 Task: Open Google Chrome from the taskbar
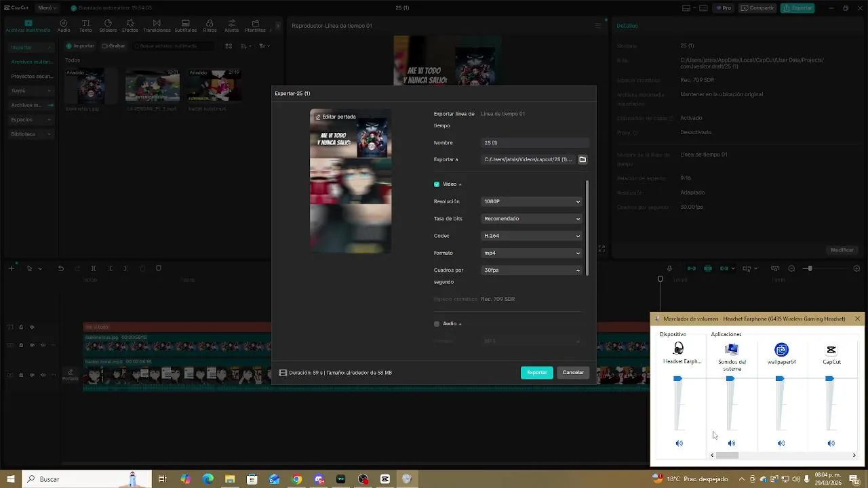click(x=296, y=479)
